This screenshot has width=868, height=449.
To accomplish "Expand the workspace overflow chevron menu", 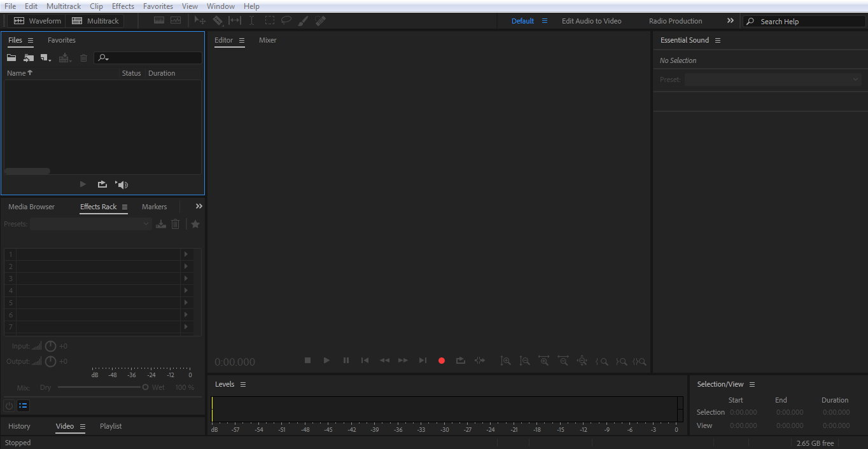I will pyautogui.click(x=731, y=21).
